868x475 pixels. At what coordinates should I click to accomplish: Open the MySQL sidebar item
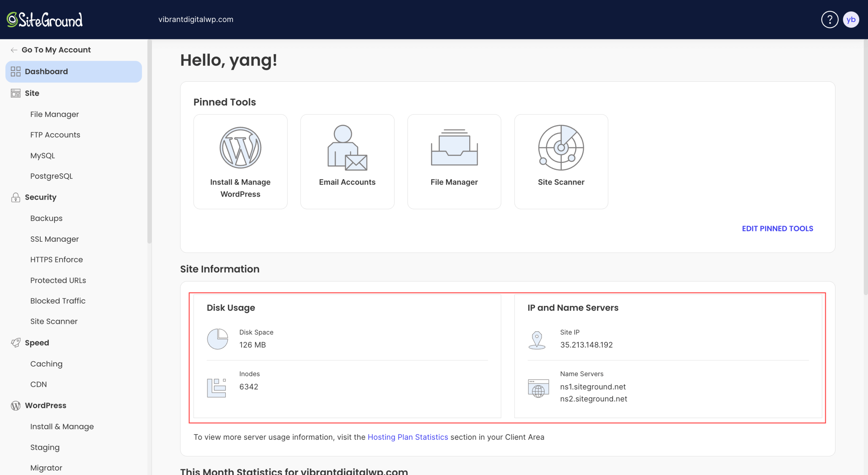[42, 156]
